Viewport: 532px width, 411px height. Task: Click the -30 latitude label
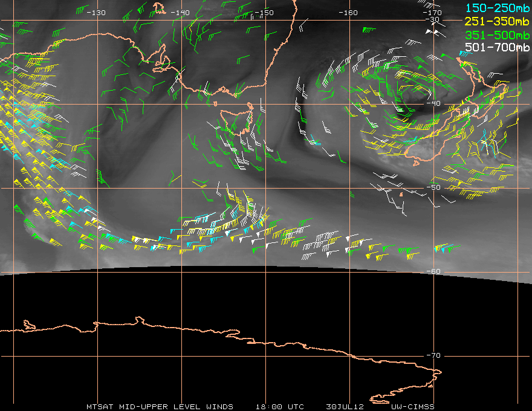point(432,19)
